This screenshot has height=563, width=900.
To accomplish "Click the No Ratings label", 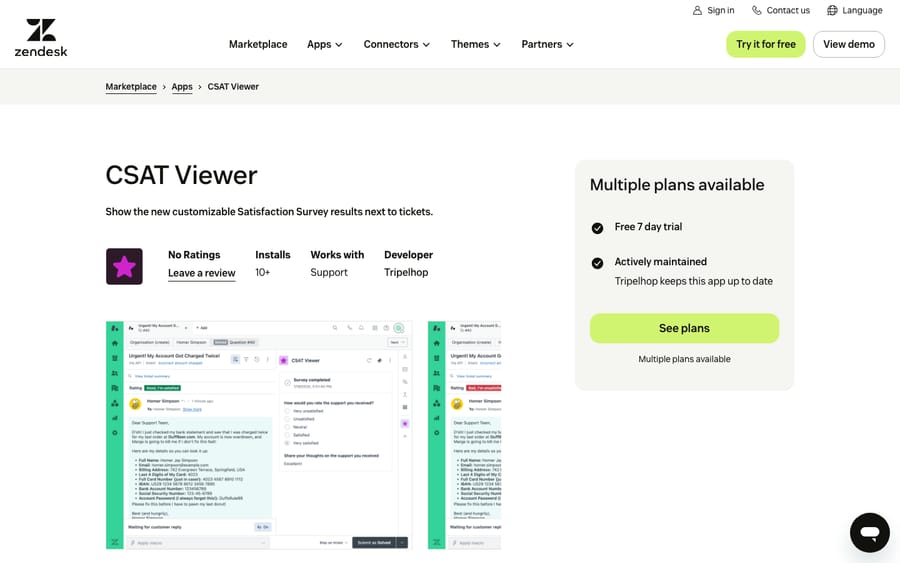I will (x=194, y=255).
